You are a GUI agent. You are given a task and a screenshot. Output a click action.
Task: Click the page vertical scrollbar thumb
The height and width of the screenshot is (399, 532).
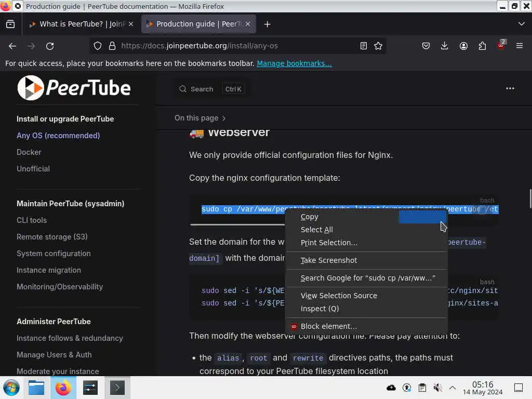click(530, 199)
